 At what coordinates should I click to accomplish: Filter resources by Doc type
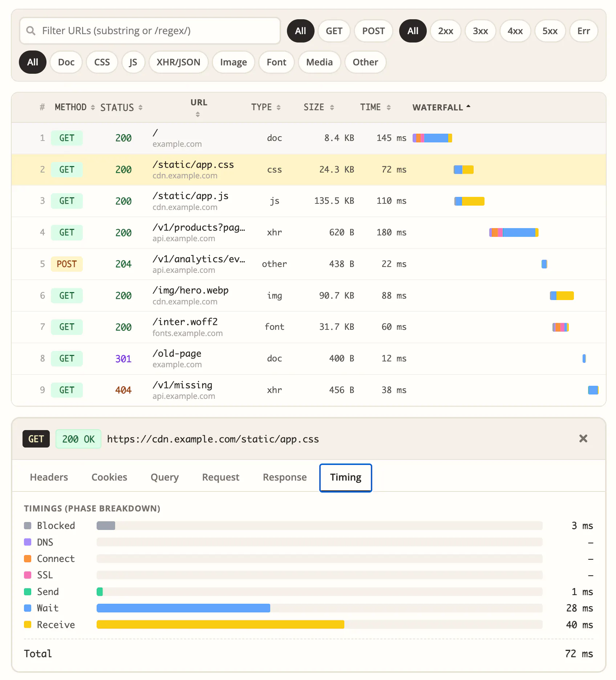[x=66, y=62]
